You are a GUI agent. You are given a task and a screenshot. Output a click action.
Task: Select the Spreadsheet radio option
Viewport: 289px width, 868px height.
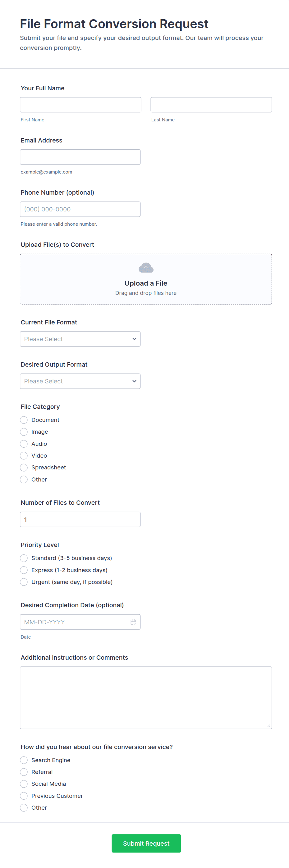[x=24, y=467]
